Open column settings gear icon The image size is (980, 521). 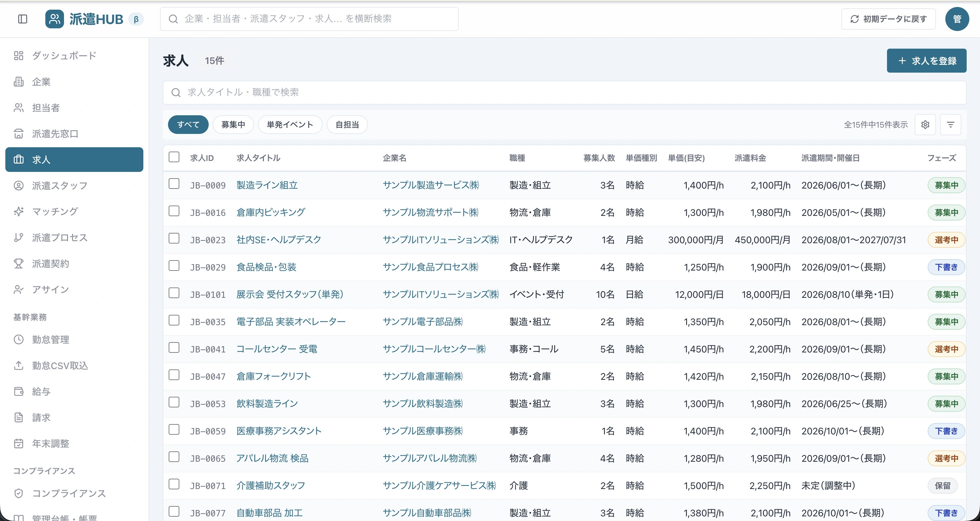coord(925,124)
